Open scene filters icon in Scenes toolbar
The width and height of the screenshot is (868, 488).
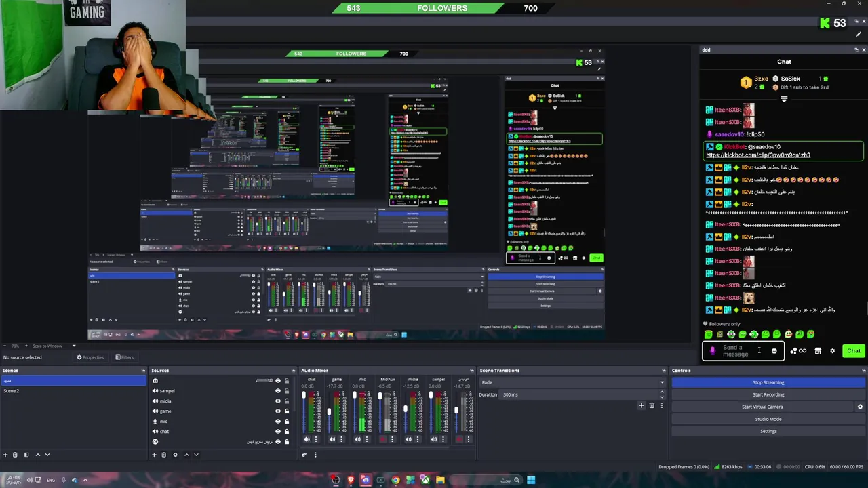tap(26, 455)
